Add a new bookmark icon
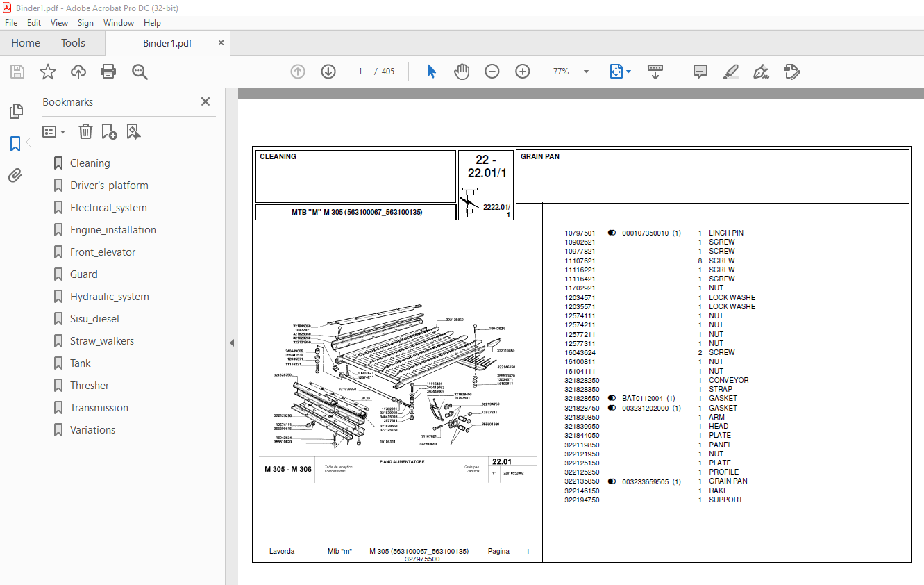924x585 pixels. (x=110, y=131)
